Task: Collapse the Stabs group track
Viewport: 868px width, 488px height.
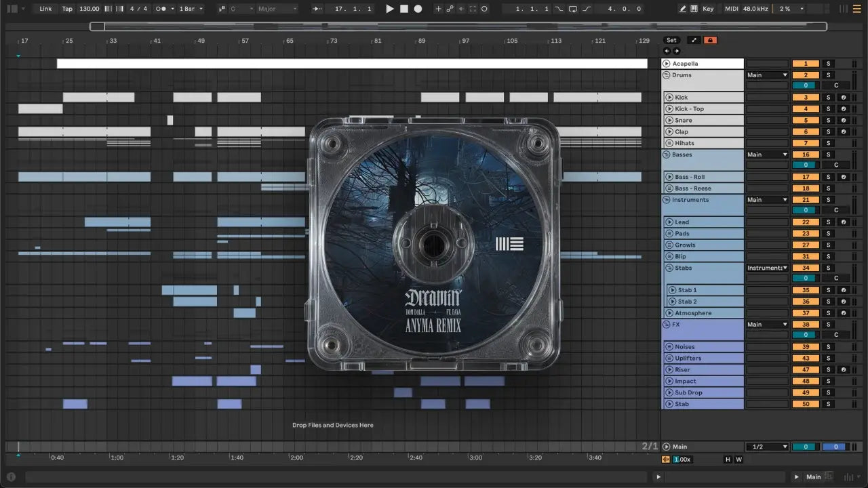Action: 669,268
